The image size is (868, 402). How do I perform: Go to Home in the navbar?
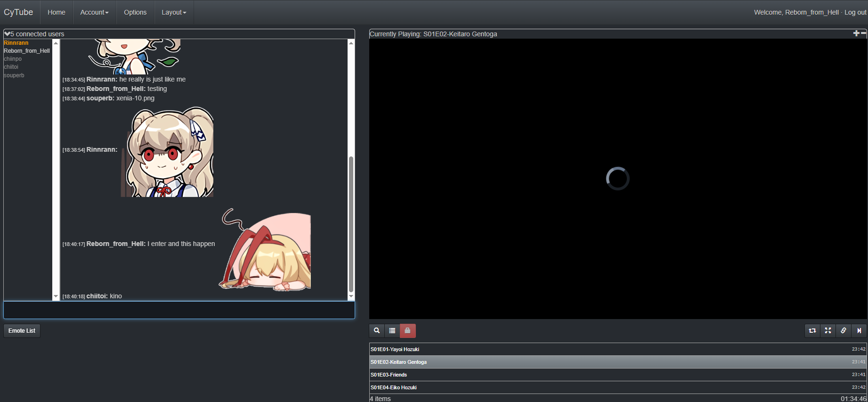tap(57, 12)
